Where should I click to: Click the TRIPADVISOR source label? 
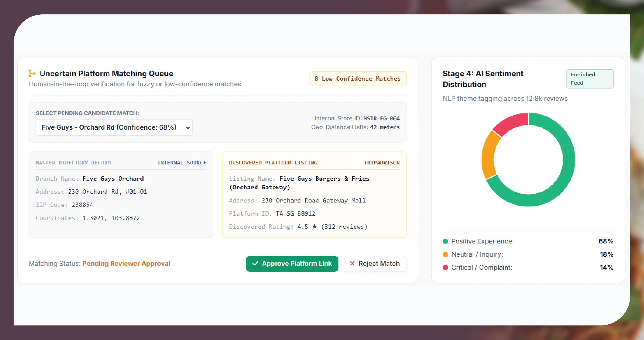point(382,163)
